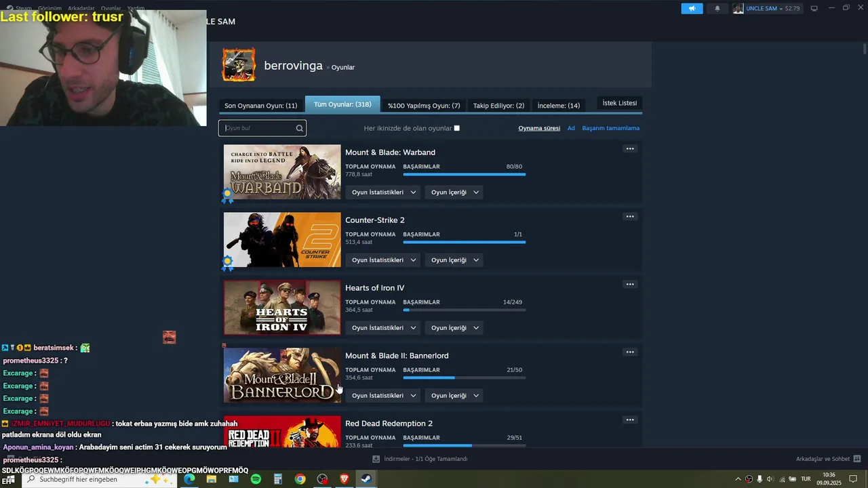Open Microsoft Edge from taskbar
This screenshot has height=488, width=868.
click(189, 479)
